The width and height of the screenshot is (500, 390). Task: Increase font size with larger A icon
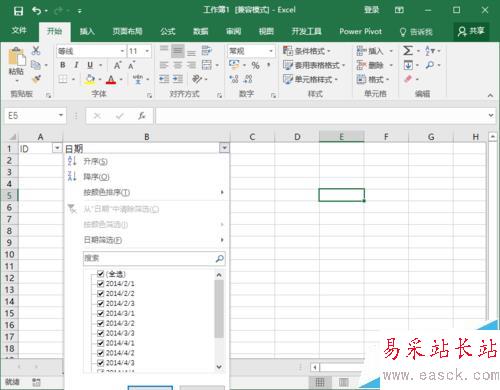(117, 65)
